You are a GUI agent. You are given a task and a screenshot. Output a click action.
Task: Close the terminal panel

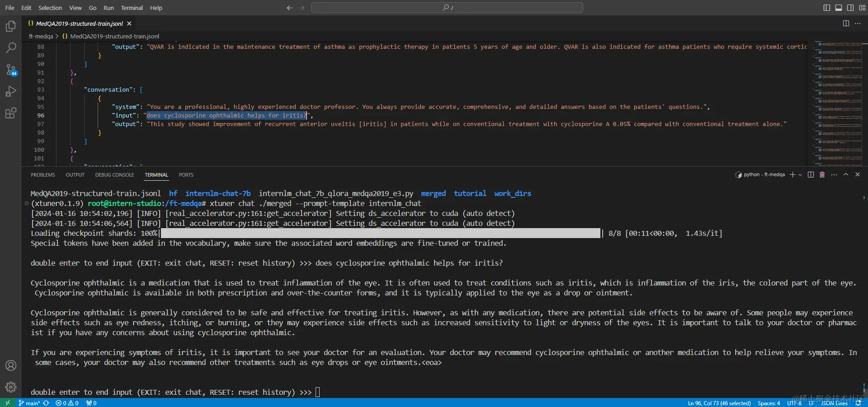click(858, 175)
